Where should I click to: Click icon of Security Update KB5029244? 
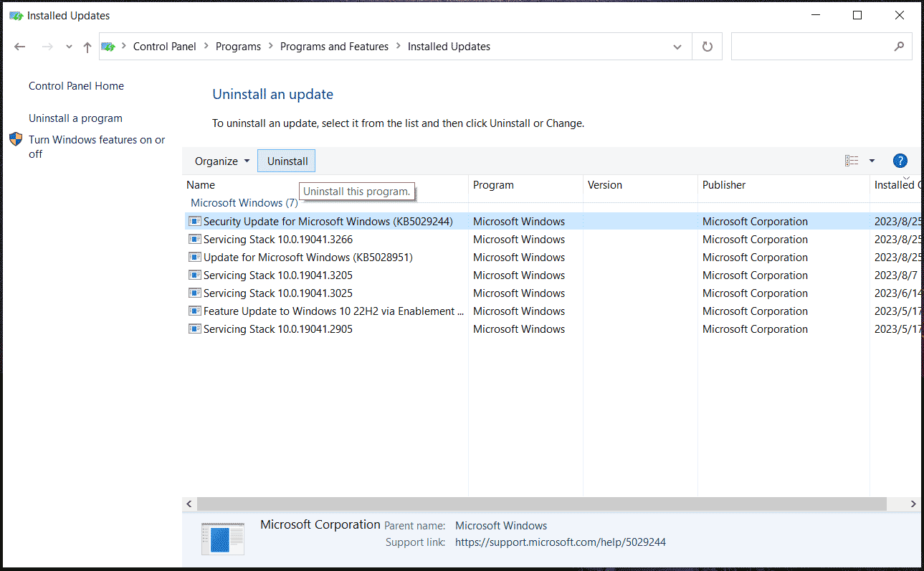[194, 221]
